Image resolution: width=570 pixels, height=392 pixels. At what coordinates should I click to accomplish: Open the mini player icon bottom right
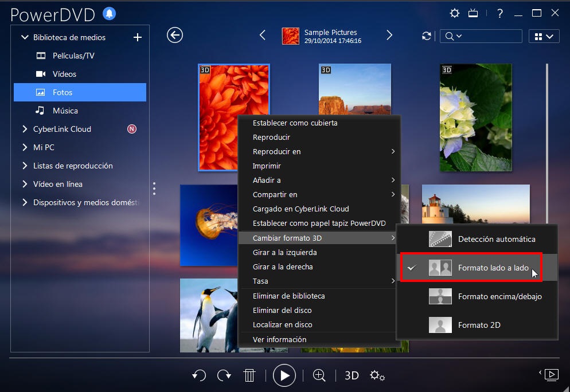tap(551, 375)
